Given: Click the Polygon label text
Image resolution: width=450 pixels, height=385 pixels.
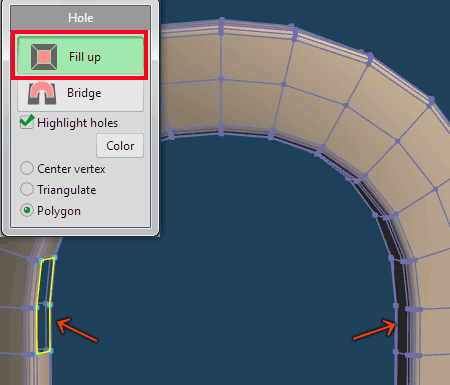Looking at the screenshot, I should tap(59, 211).
